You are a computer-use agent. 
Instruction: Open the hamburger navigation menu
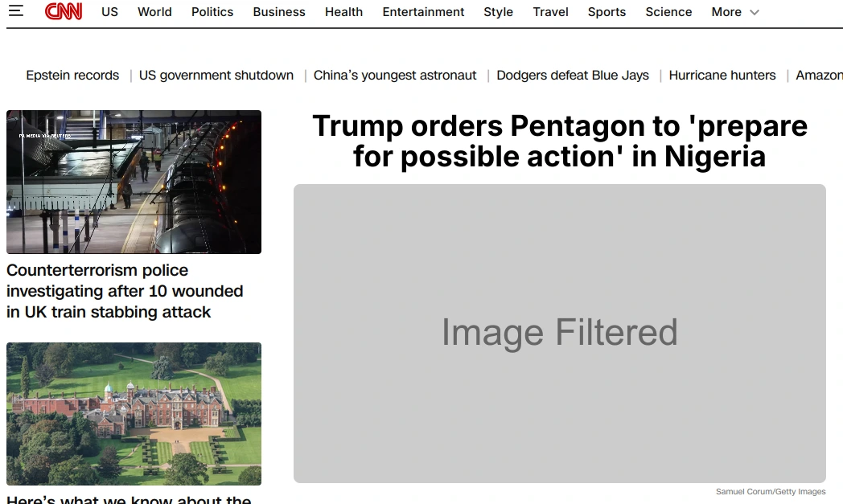coord(17,11)
